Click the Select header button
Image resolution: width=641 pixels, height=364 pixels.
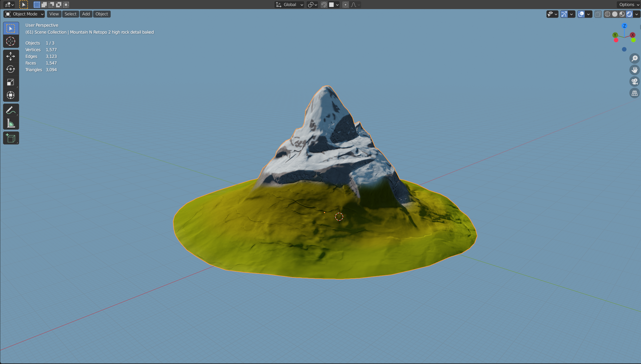click(70, 14)
